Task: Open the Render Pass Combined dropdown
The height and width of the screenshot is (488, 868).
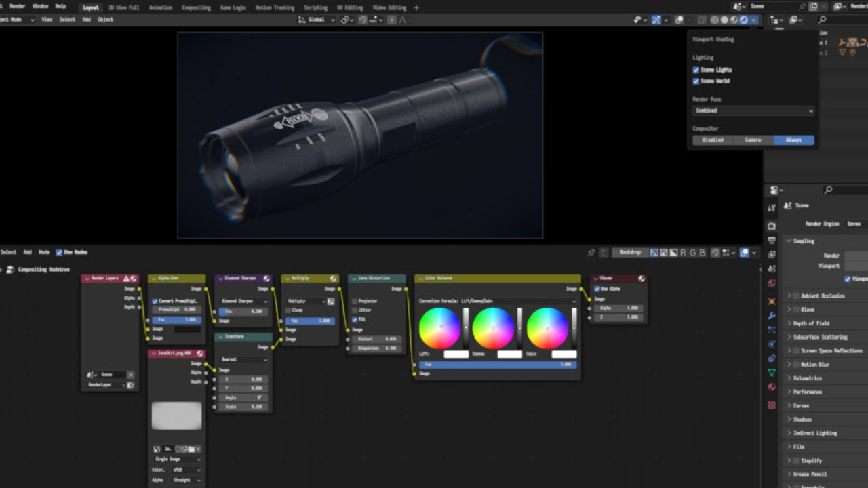Action: point(753,110)
